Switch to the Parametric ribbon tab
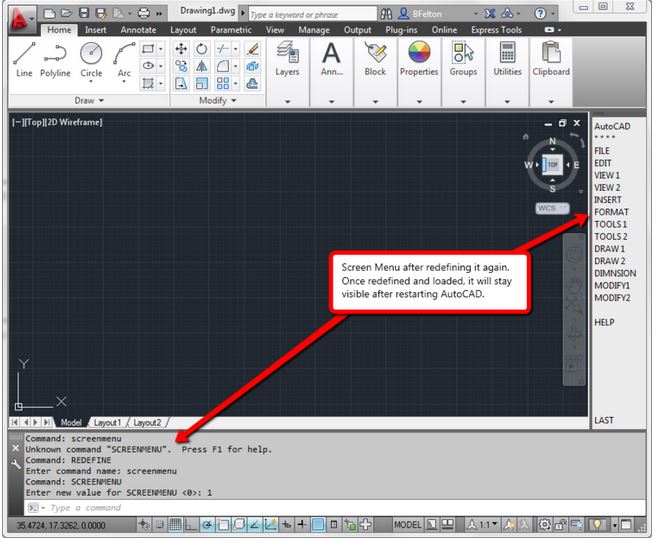This screenshot has height=541, width=656. 231,30
